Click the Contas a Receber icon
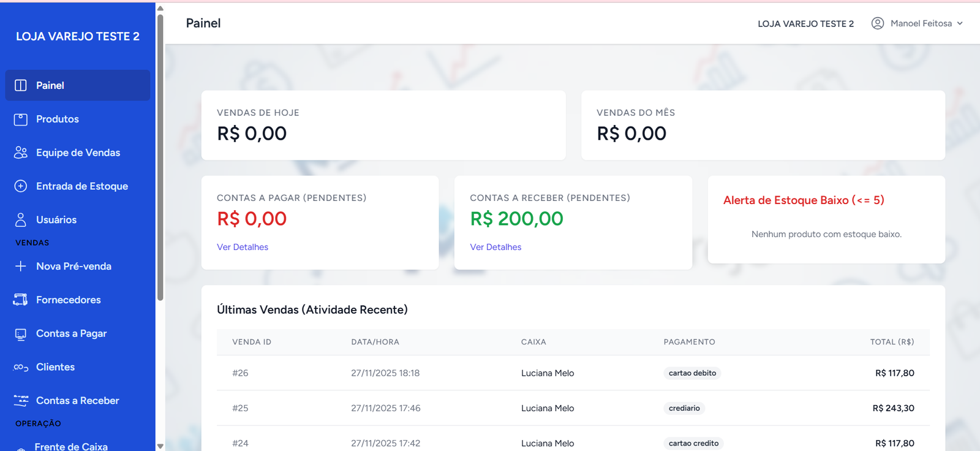 21,401
